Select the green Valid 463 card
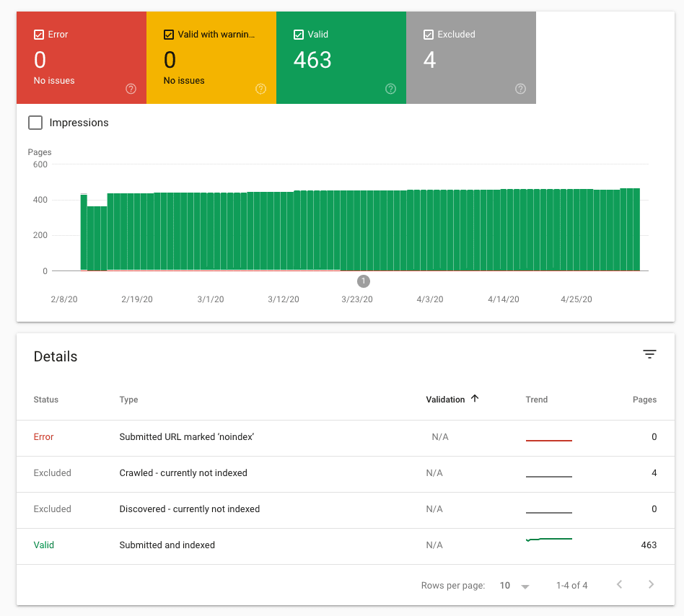 (341, 58)
